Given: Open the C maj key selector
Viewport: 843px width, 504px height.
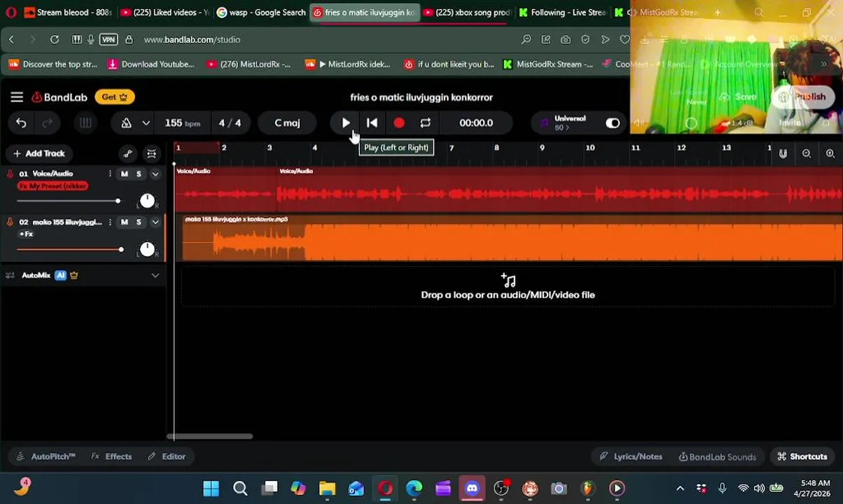Looking at the screenshot, I should (287, 123).
